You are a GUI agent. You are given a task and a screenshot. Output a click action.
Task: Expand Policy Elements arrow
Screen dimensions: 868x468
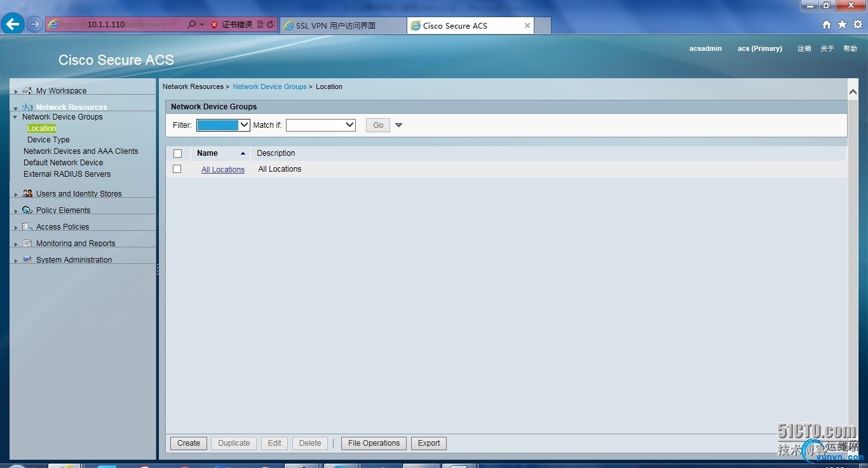[x=16, y=211]
